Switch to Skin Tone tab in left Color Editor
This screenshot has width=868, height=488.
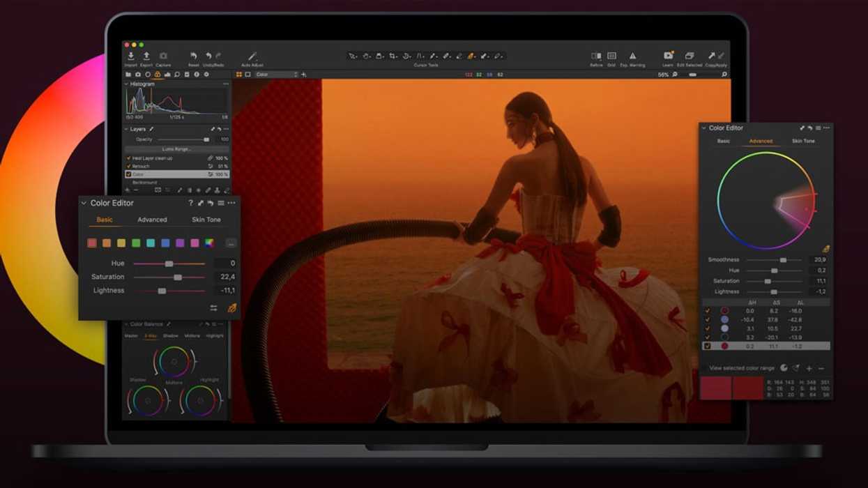point(206,220)
